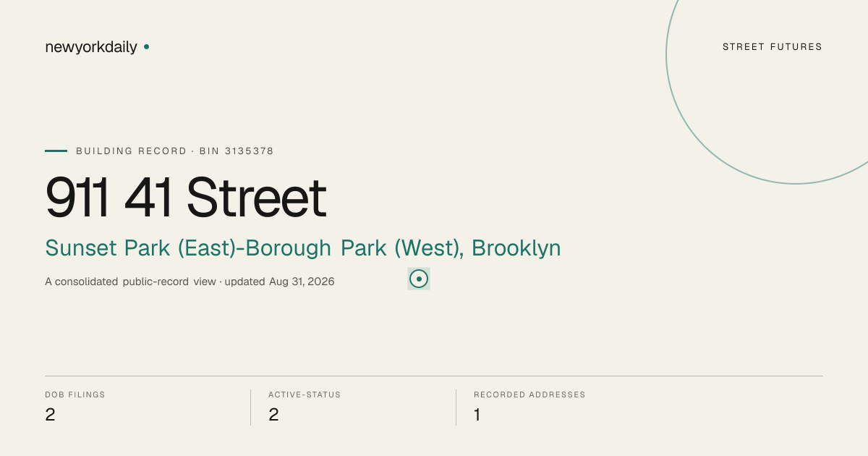Click the green dot beside newyorkdaily logo

click(x=146, y=47)
